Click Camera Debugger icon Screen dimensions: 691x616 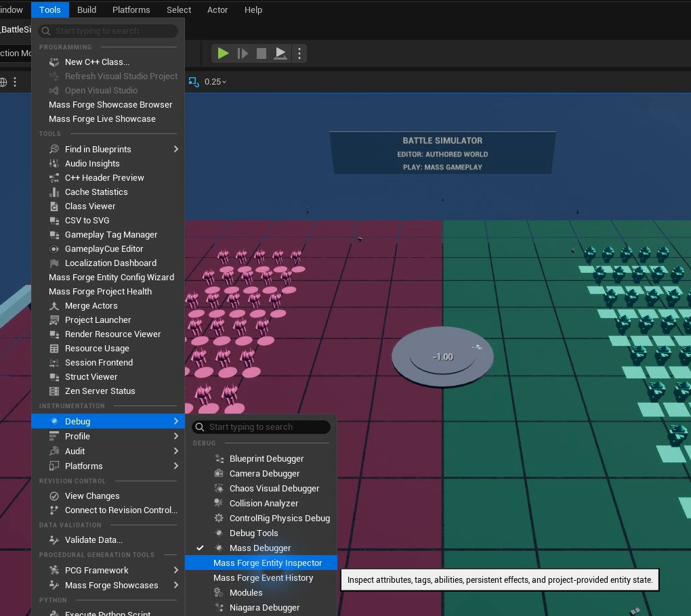click(x=219, y=474)
